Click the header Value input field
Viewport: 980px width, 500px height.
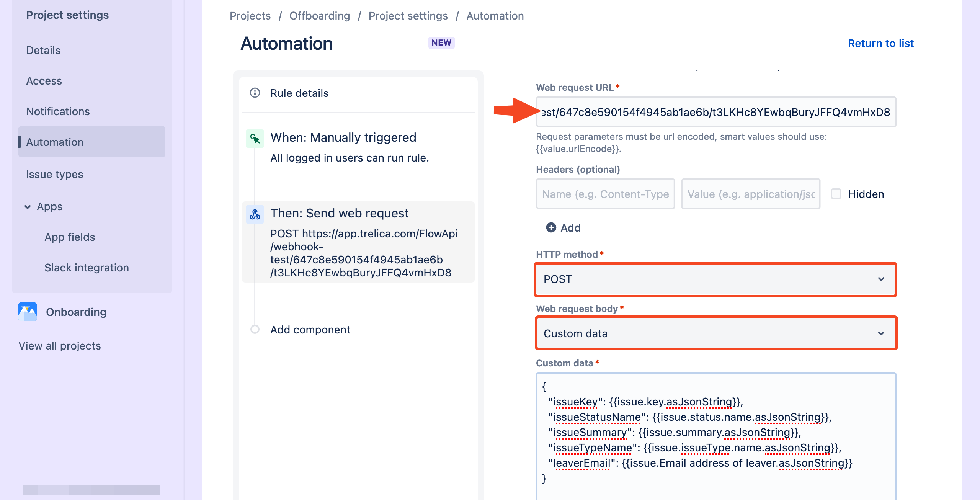coord(751,194)
